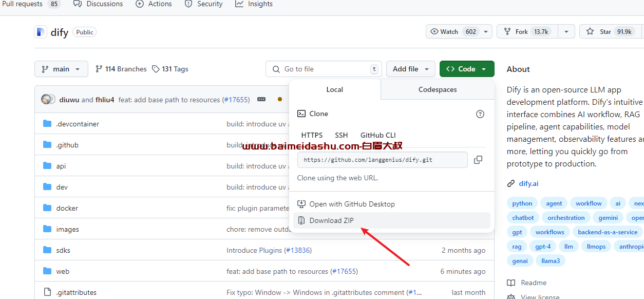
Task: Open the web folder
Action: point(63,271)
